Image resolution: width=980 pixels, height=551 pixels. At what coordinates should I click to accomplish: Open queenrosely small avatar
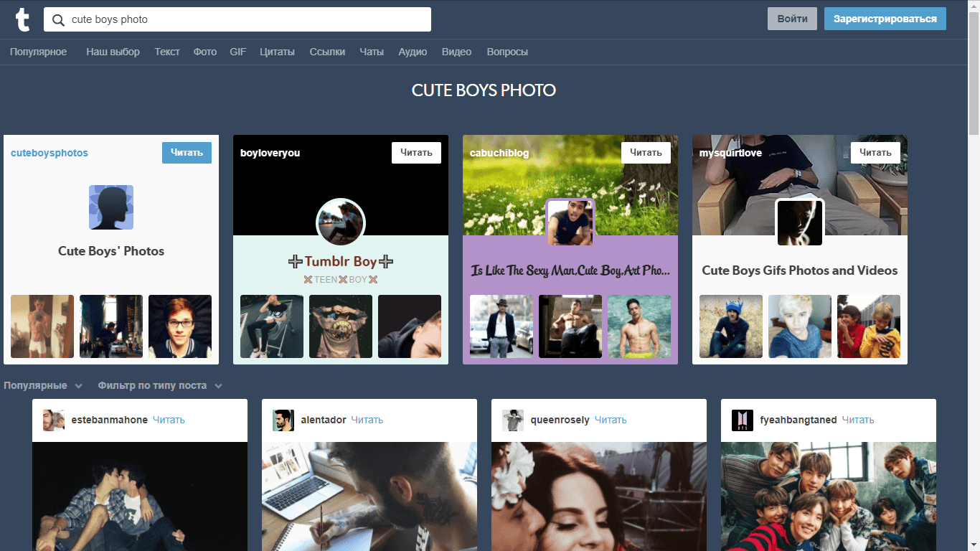click(x=513, y=420)
